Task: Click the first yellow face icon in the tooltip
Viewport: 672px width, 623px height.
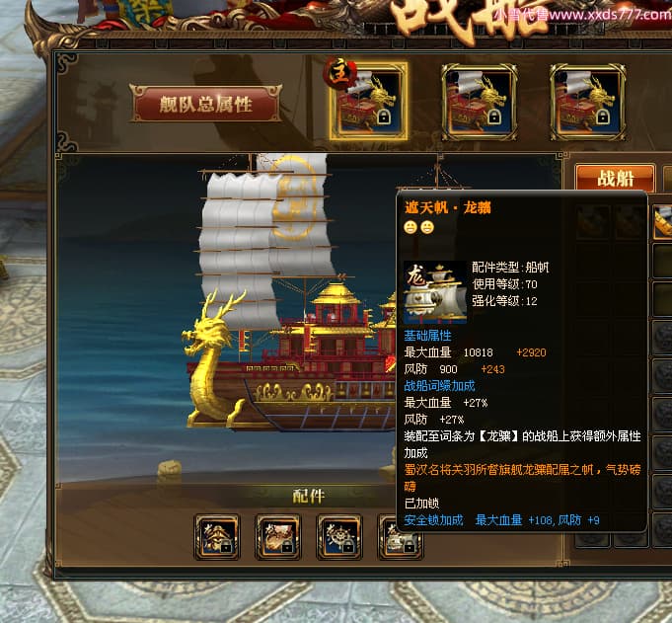Action: (x=411, y=227)
